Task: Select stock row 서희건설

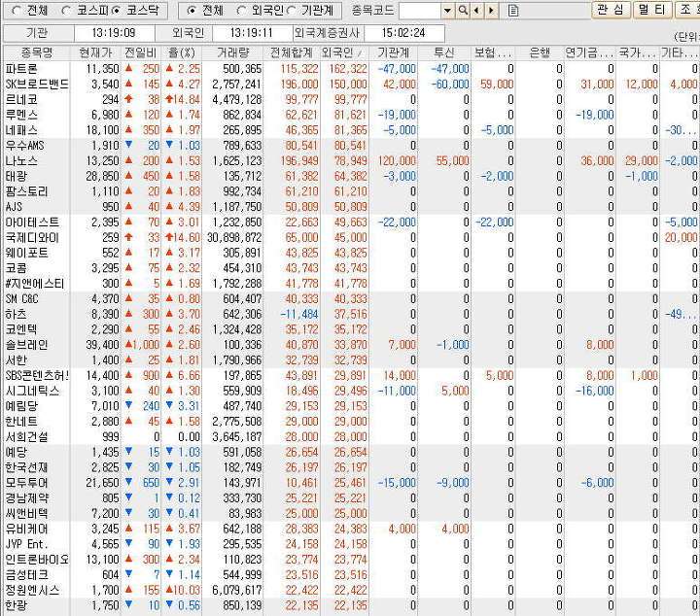Action: 350,436
